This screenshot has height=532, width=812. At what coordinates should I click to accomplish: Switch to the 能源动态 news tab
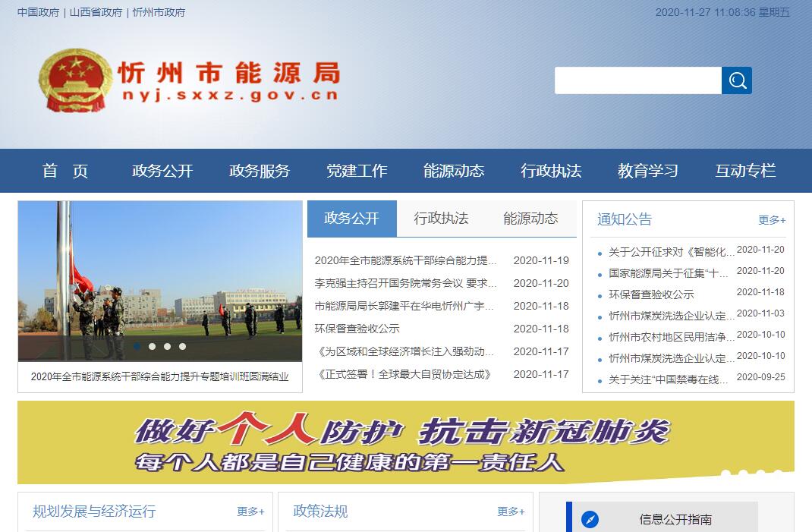(x=530, y=219)
